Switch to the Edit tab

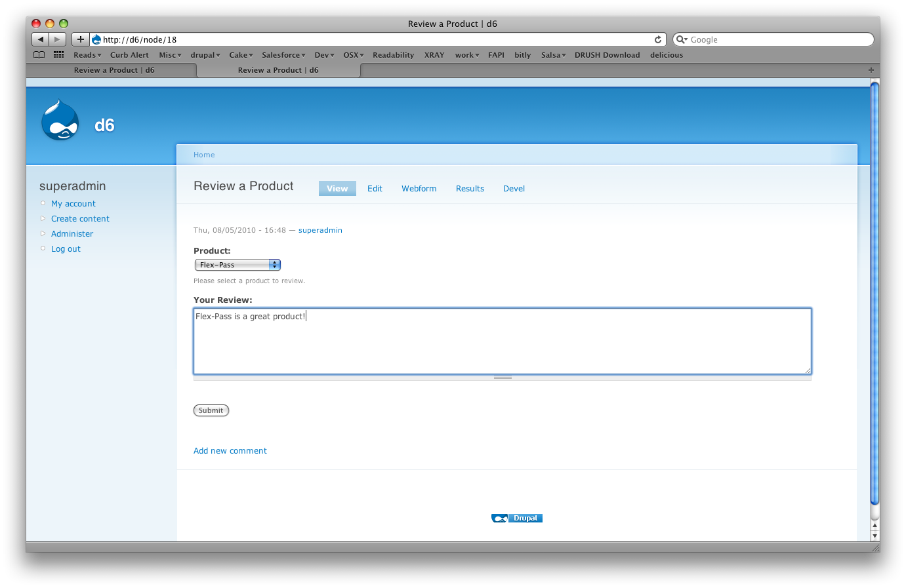pos(375,188)
